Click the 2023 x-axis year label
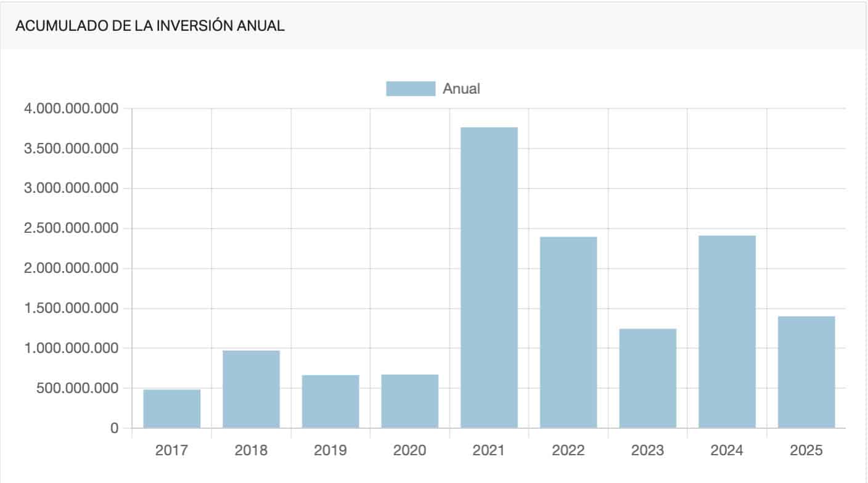 648,450
